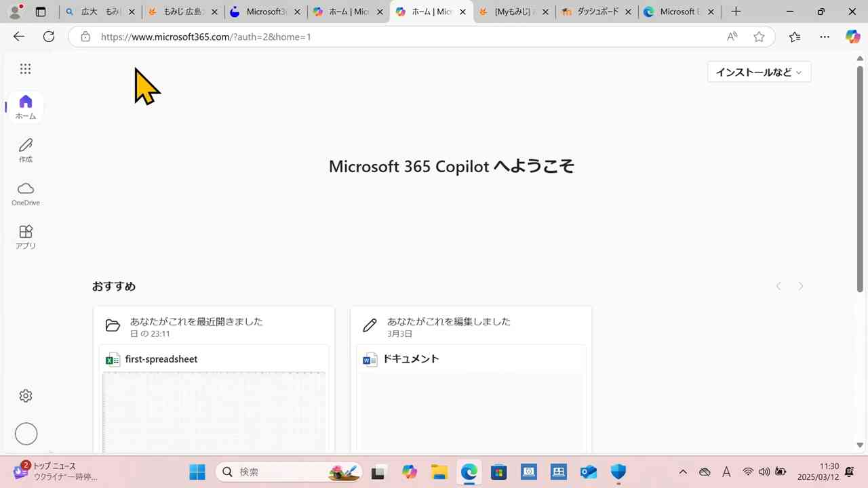Click あなたがこれを最近開きました text
This screenshot has height=488, width=868.
tap(197, 321)
